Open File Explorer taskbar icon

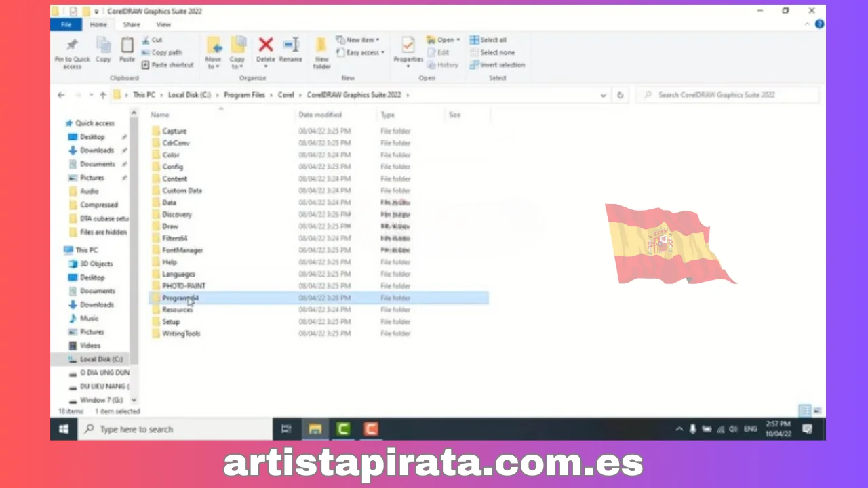pyautogui.click(x=315, y=429)
